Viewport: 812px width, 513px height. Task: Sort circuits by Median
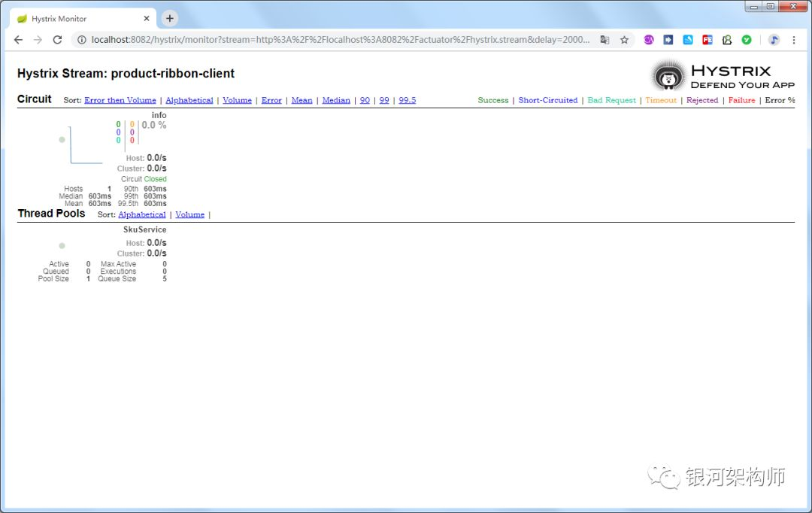336,100
